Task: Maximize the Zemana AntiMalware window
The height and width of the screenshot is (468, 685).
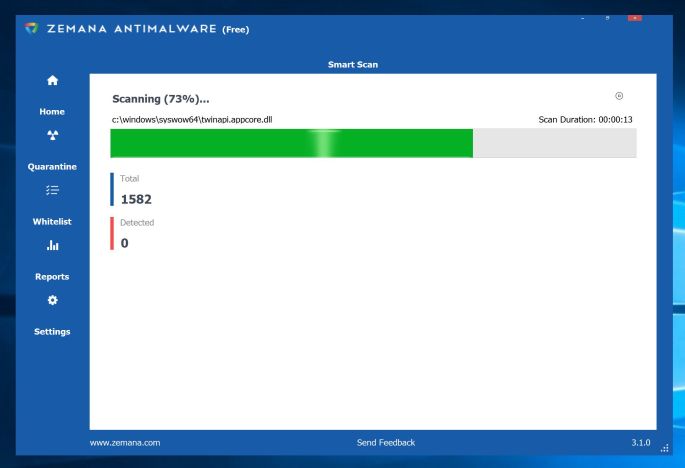Action: coord(607,18)
